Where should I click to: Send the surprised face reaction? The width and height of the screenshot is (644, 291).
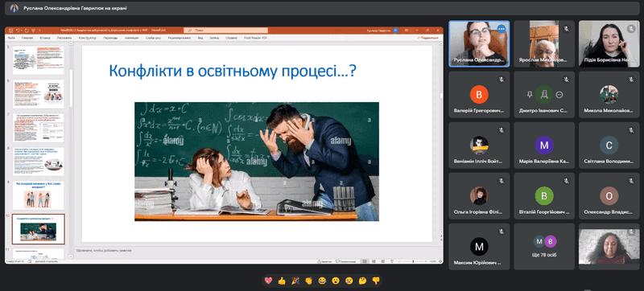coord(336,281)
